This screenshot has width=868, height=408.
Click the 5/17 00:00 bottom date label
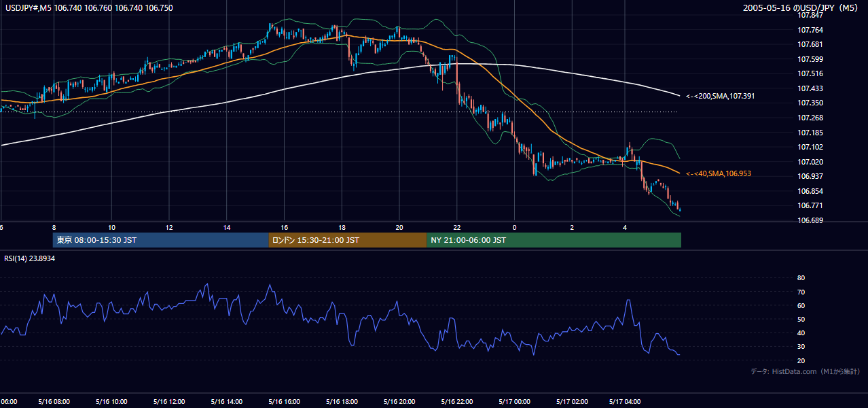(514, 401)
